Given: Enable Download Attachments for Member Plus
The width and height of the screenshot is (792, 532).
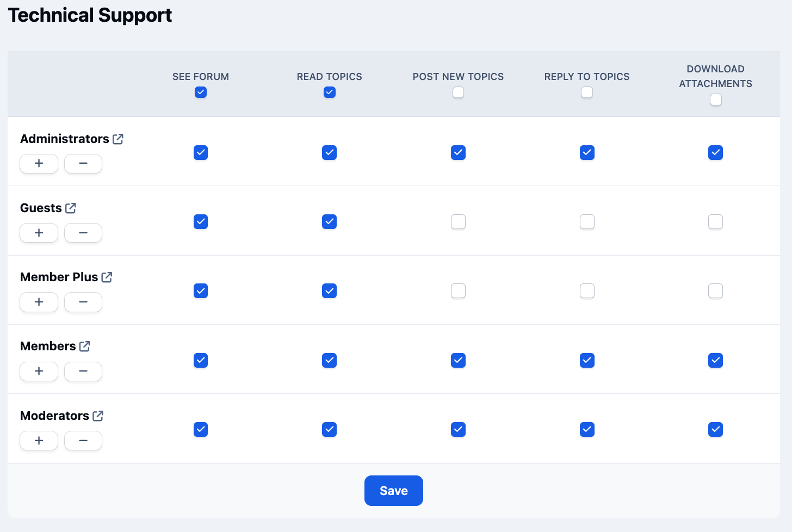Looking at the screenshot, I should [x=716, y=291].
